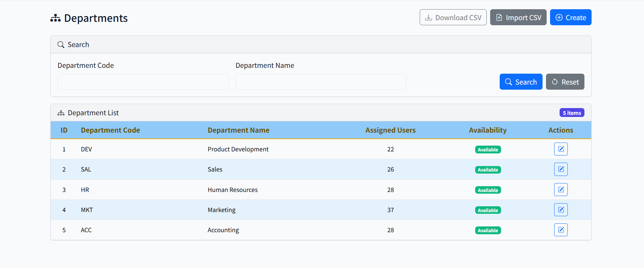Open the Import CSV dialog
Viewport: 644px width, 268px height.
(518, 17)
